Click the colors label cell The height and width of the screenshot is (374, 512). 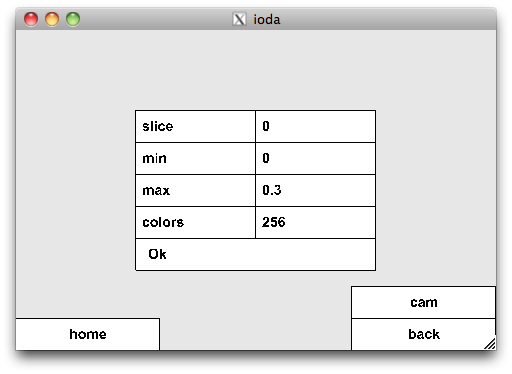click(x=195, y=222)
